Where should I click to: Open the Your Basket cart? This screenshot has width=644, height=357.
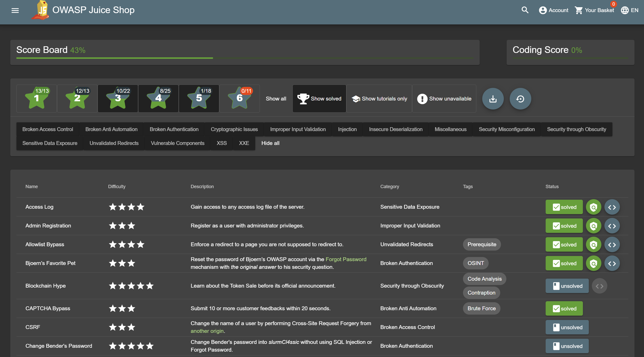pos(594,10)
